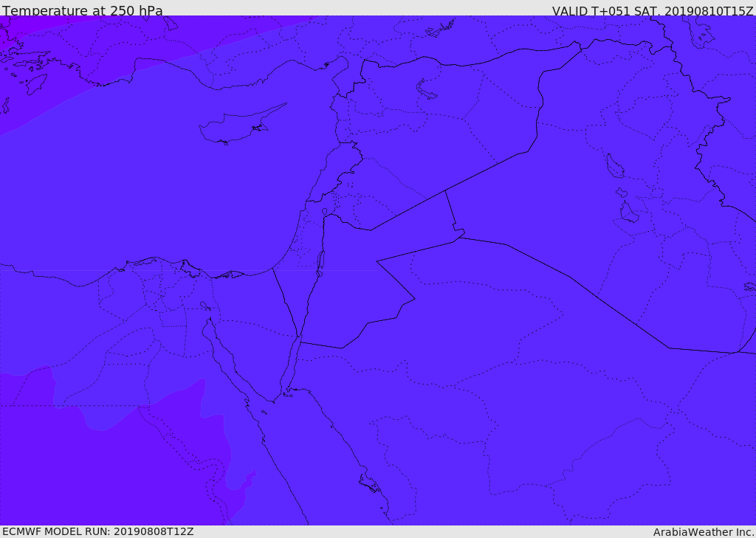Click the 'VALID T+051 SAT. 20190810T15Z' label
Viewport: 756px width, 538px height.
click(x=653, y=10)
